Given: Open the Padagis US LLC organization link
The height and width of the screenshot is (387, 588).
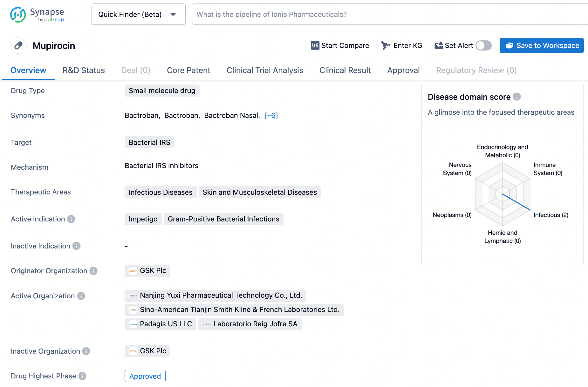Looking at the screenshot, I should coord(161,324).
